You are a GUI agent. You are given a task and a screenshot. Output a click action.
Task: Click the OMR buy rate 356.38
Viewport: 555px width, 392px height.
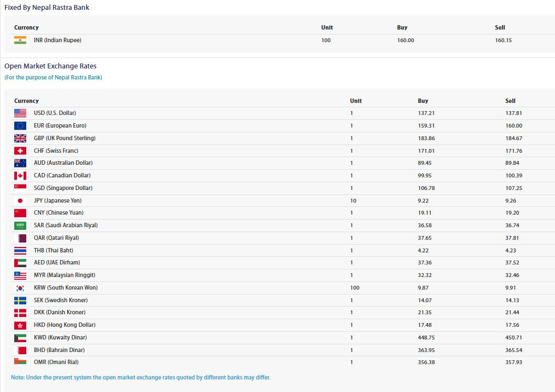coord(426,362)
